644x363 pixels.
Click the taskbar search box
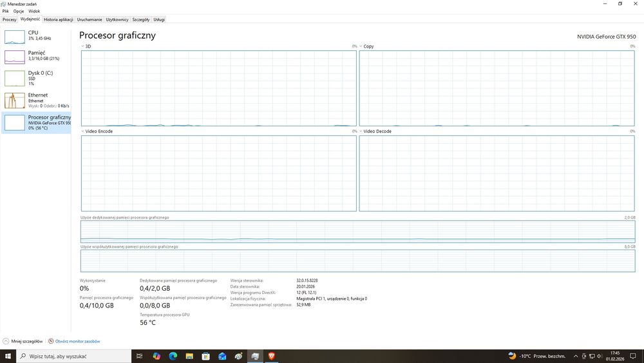74,356
